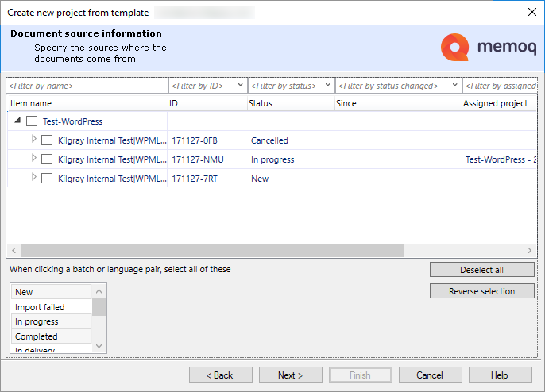
Task: Check the Test-WordPress root checkbox
Action: click(32, 121)
